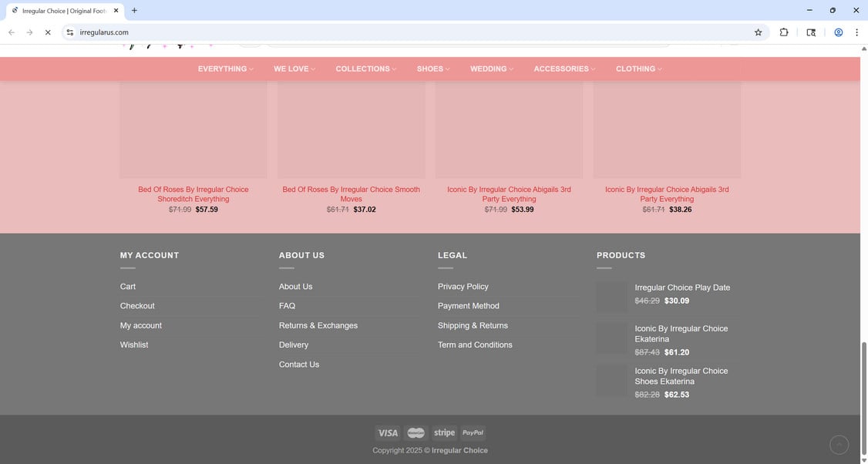Click the Visa payment icon
The width and height of the screenshot is (868, 464).
coord(388,433)
